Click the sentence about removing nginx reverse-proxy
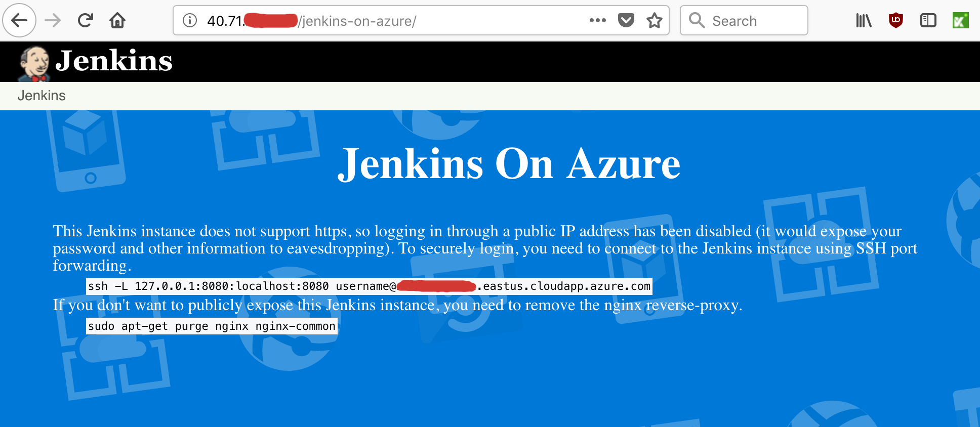980x427 pixels. point(397,305)
